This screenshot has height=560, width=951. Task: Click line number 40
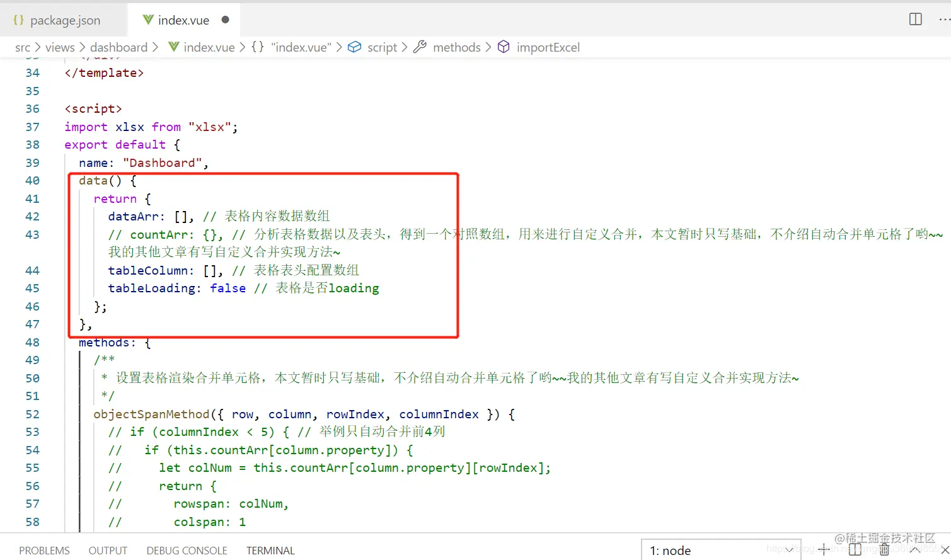point(32,181)
